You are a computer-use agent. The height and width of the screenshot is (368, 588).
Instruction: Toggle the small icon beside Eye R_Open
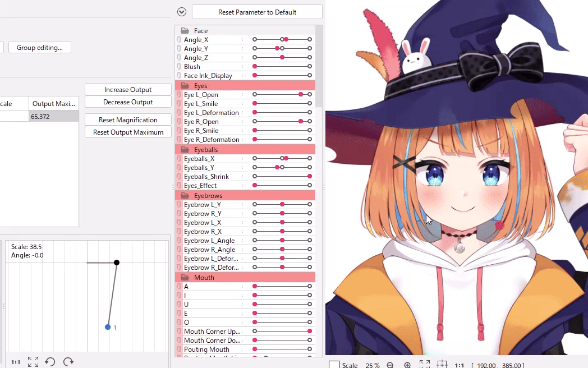[x=179, y=122]
